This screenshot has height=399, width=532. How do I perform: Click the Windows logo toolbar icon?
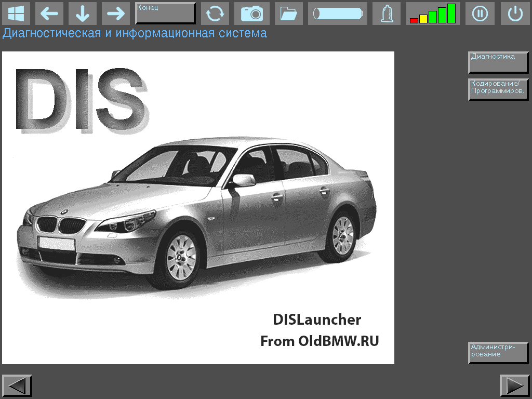coord(16,14)
